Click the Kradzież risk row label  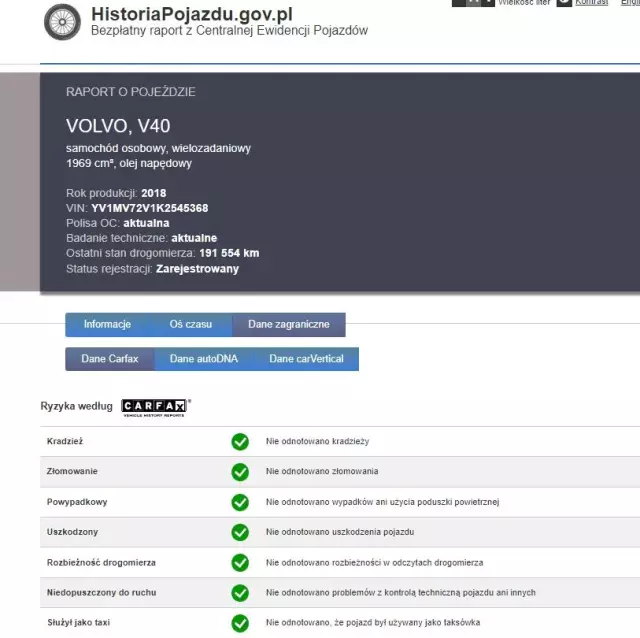point(63,441)
